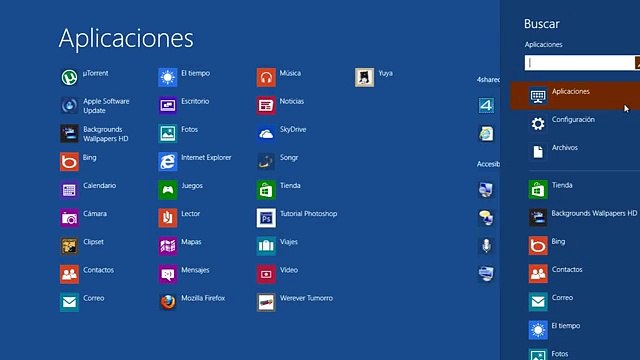Open the Yuya app icon

click(x=364, y=77)
